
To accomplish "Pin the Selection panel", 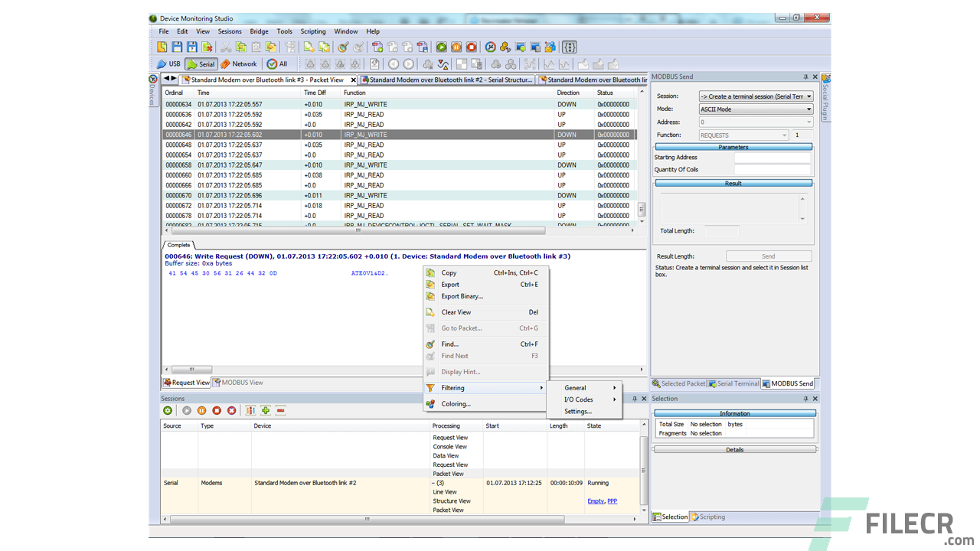I will (805, 399).
